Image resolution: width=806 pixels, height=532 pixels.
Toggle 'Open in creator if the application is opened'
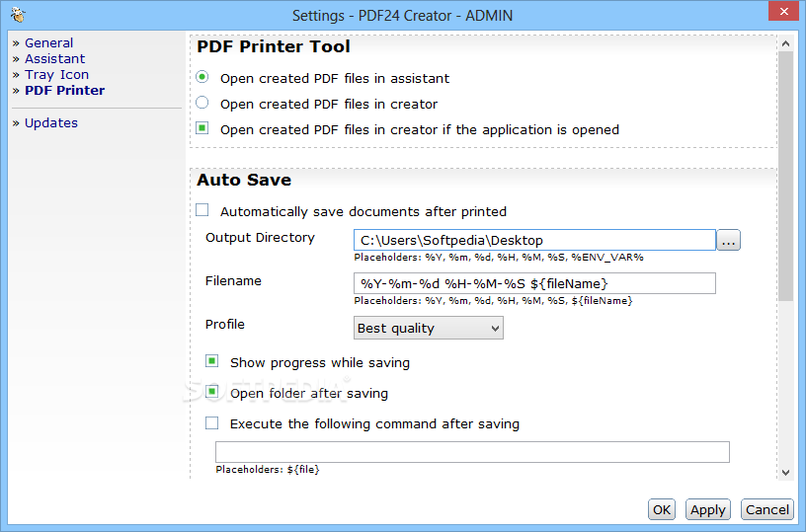[202, 128]
